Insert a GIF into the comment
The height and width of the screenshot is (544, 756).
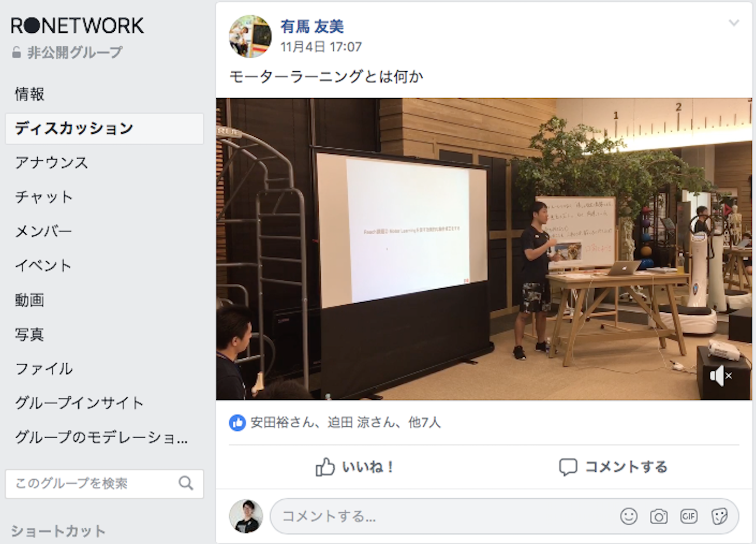click(689, 516)
